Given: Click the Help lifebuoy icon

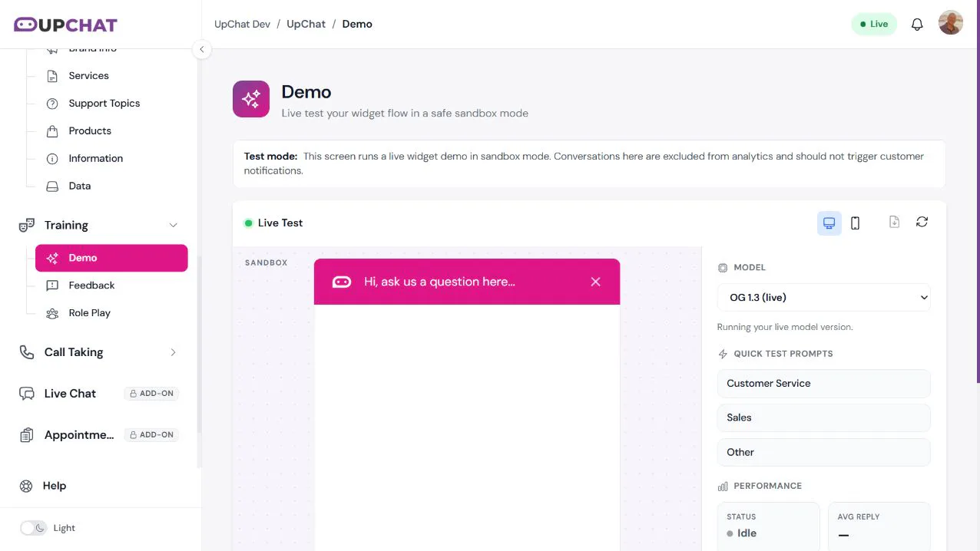Looking at the screenshot, I should point(27,486).
